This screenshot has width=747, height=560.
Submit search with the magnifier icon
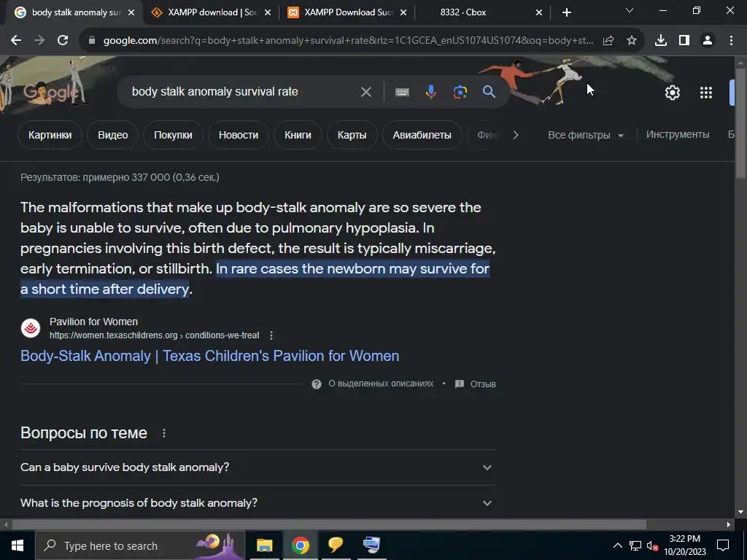489,91
